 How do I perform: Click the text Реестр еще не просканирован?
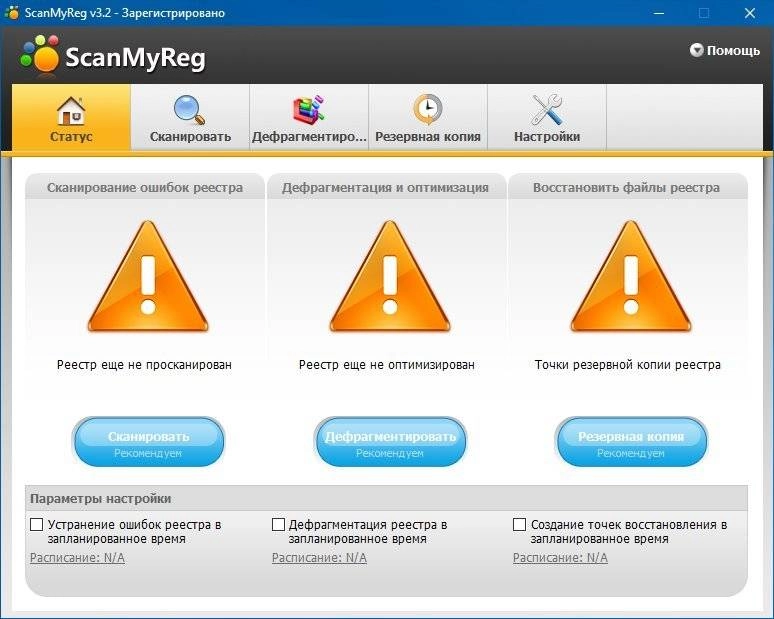click(144, 365)
